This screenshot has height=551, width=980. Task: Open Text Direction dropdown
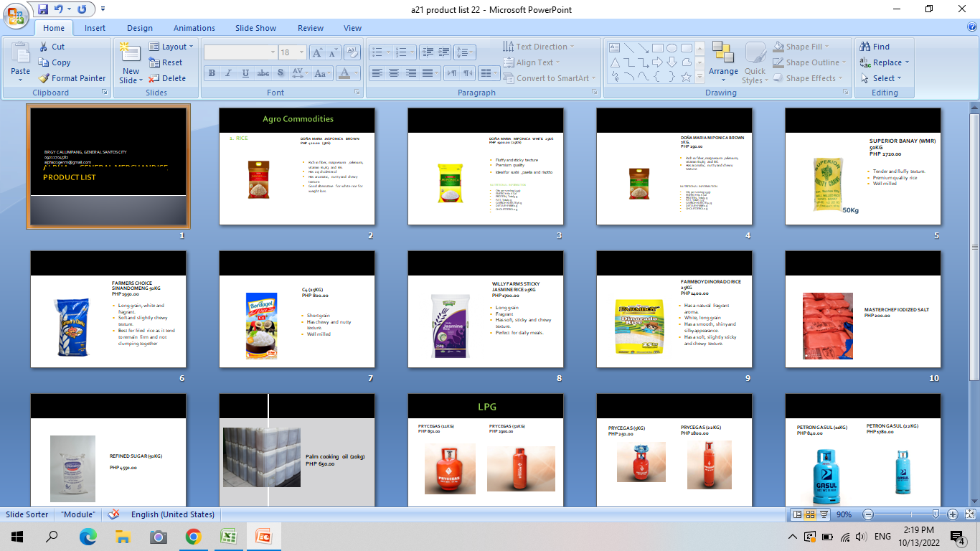pos(540,47)
